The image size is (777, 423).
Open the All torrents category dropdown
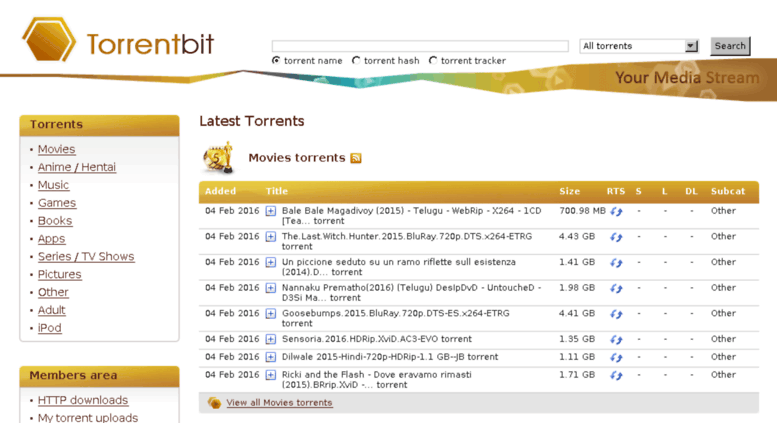(x=639, y=46)
